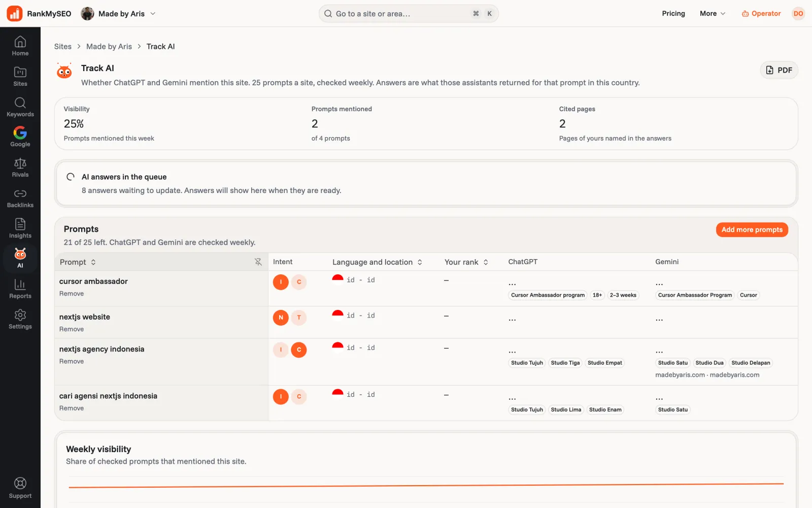812x508 pixels.
Task: Click the Track AI mascot icon
Action: (x=64, y=71)
